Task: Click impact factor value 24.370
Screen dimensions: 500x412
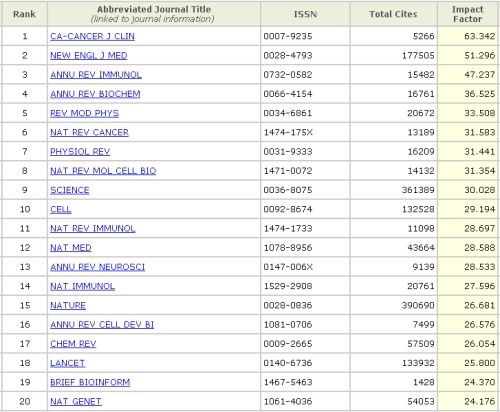Action: click(x=479, y=382)
